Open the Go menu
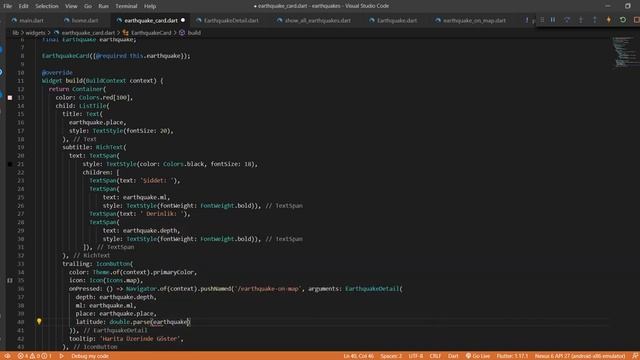 (x=88, y=6)
